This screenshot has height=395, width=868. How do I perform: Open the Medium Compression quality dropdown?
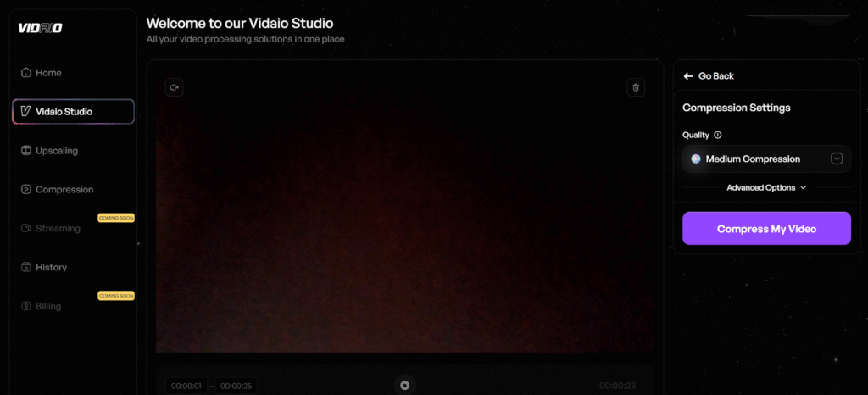coord(754,159)
